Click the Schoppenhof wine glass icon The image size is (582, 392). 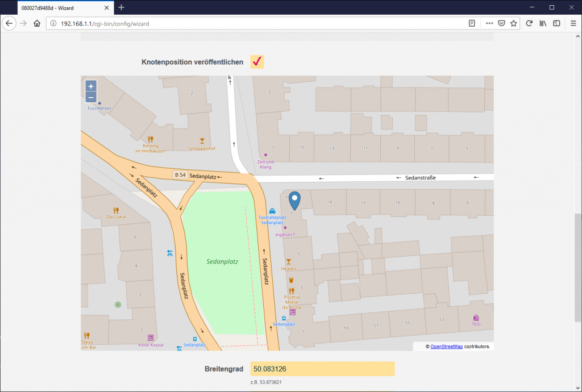(202, 141)
